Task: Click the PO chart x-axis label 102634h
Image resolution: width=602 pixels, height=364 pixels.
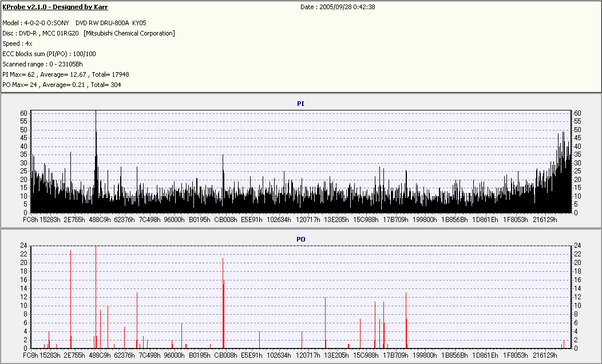Action: [279, 355]
